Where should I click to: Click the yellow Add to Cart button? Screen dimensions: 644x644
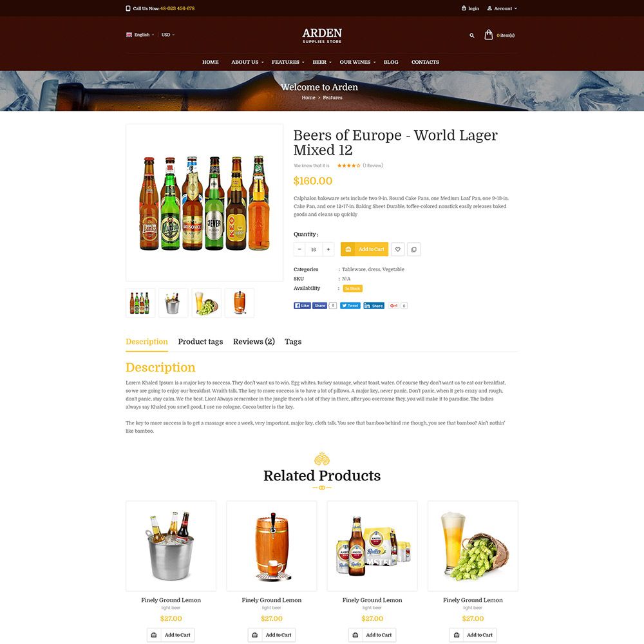coord(365,249)
